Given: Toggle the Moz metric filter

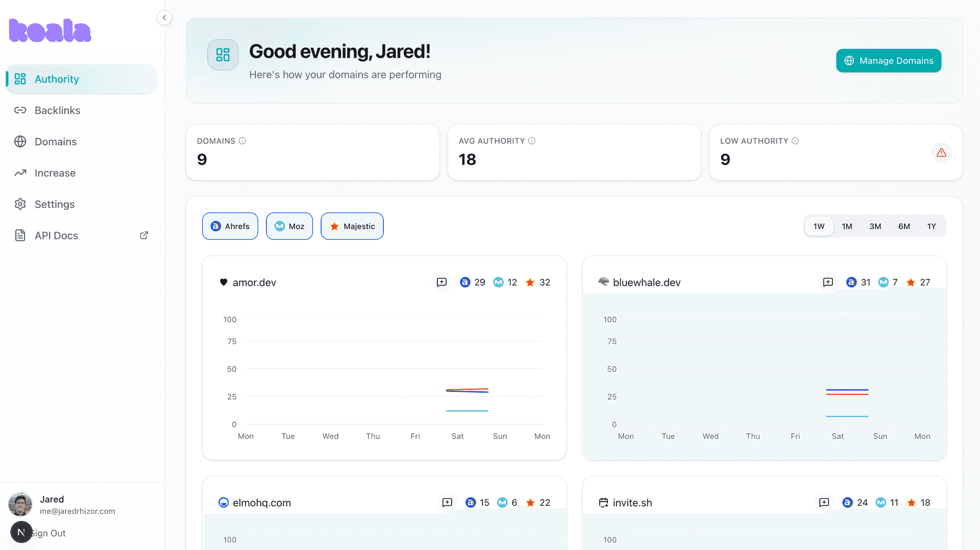Looking at the screenshot, I should (289, 226).
